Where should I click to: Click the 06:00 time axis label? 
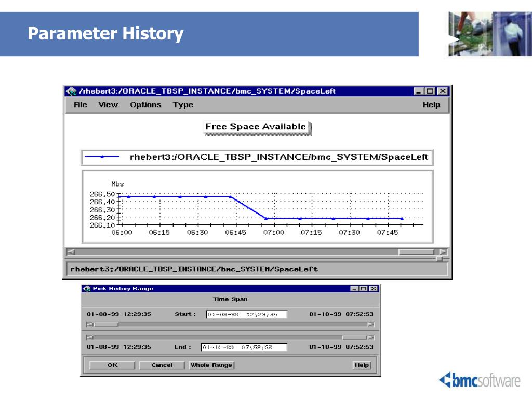click(x=122, y=232)
